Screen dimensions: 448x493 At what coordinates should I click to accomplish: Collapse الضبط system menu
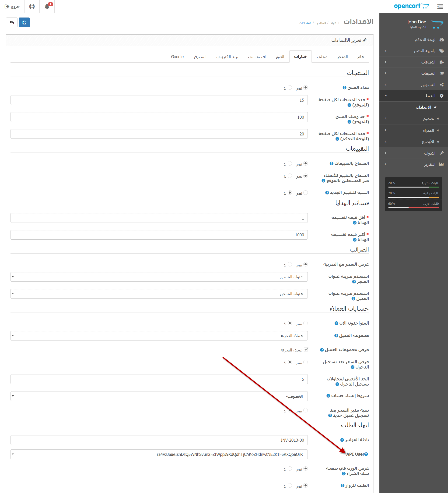413,96
